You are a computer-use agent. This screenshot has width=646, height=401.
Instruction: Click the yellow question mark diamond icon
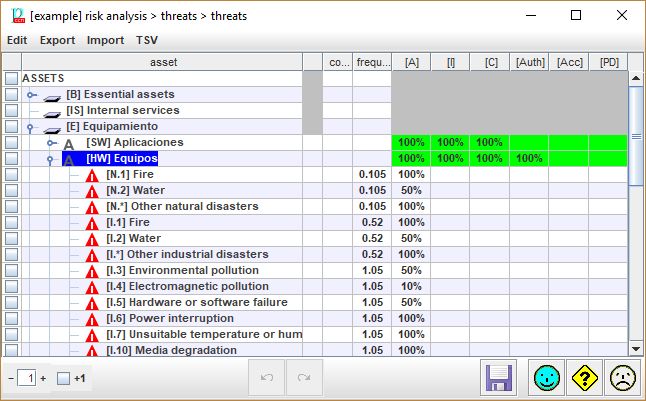tap(584, 379)
